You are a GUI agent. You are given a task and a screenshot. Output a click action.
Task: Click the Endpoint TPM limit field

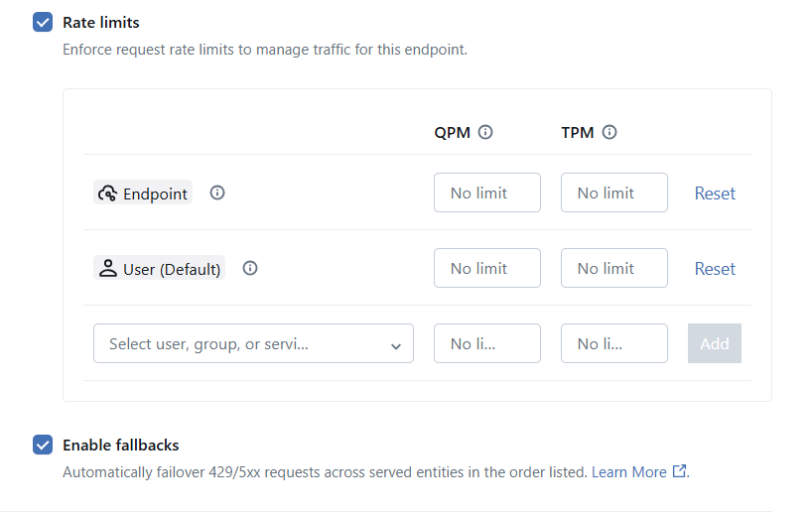coord(614,193)
